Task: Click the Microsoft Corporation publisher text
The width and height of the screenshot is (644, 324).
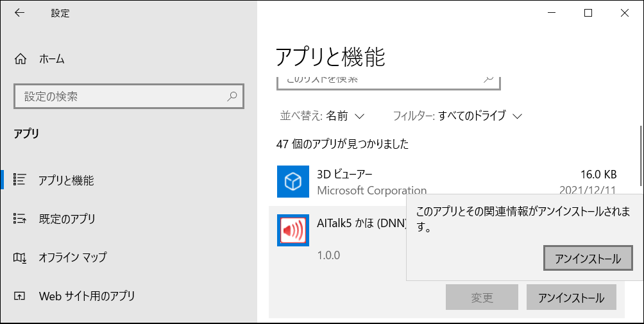Action: tap(371, 191)
